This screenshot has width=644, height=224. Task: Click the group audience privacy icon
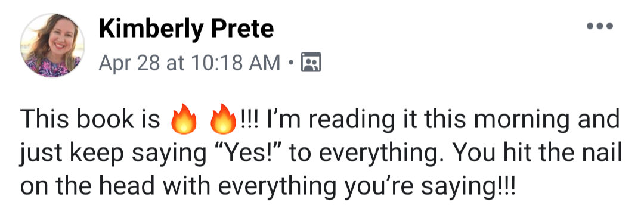coord(311,63)
